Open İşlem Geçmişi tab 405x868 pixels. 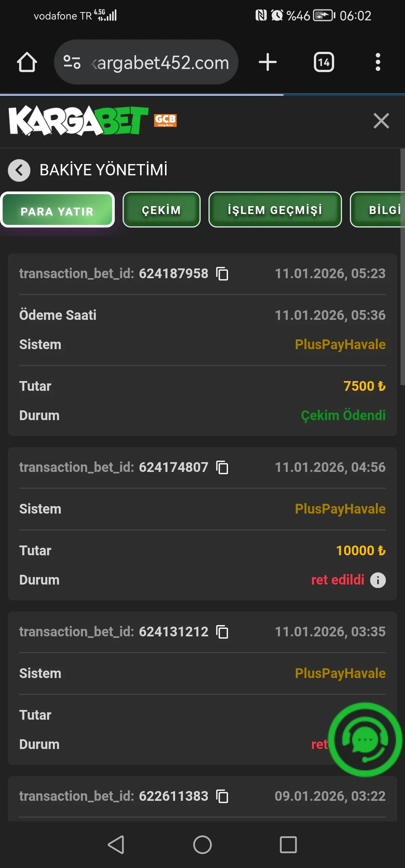[275, 210]
